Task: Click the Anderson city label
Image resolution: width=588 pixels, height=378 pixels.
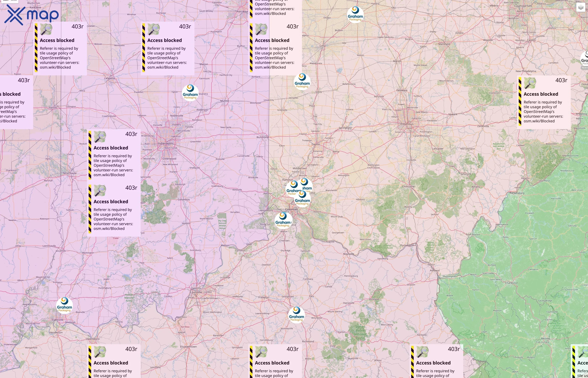Action: [x=202, y=110]
